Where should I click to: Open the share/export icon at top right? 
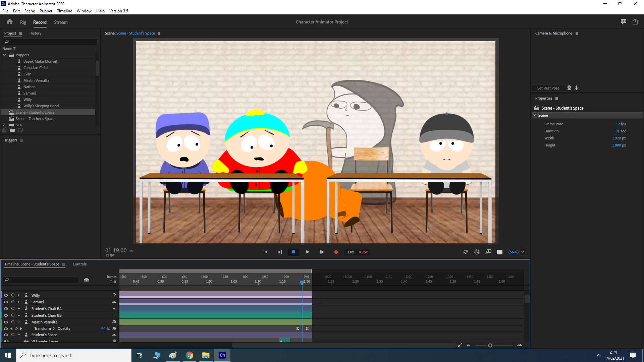pos(635,22)
